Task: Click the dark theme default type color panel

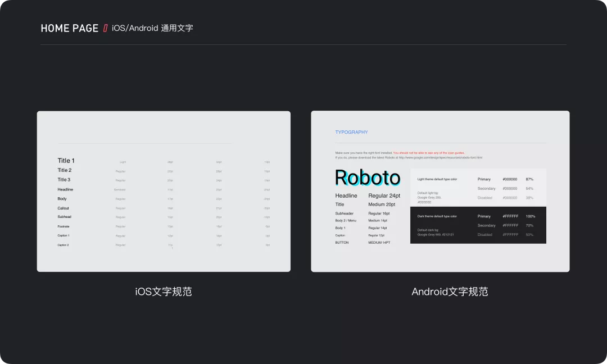Action: (478, 225)
